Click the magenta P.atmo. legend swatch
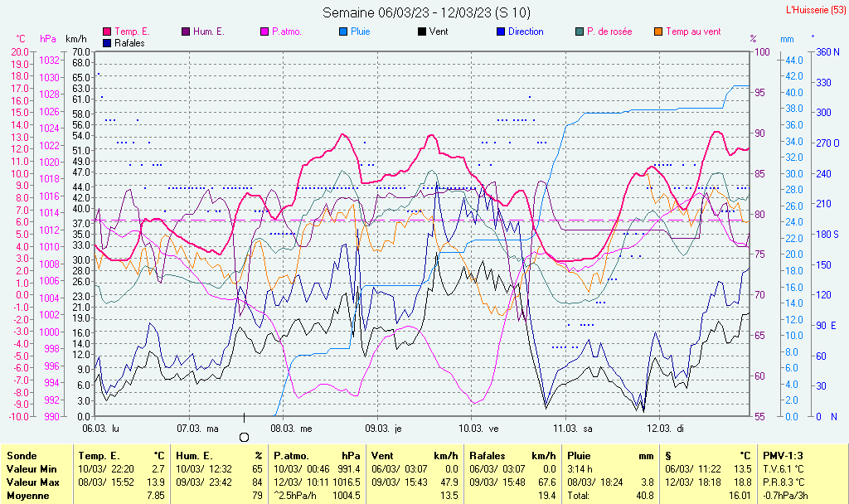The width and height of the screenshot is (849, 504). 264,32
